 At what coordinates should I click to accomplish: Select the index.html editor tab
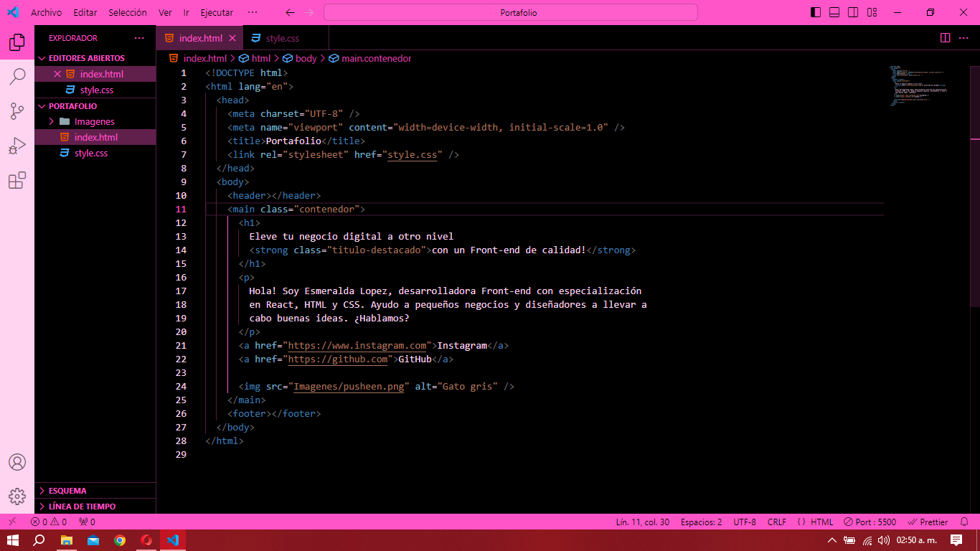[x=200, y=38]
